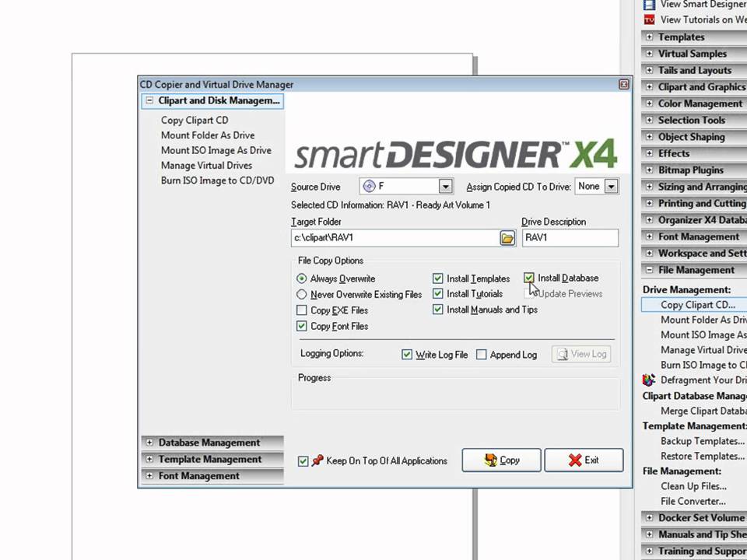Select Mount Folder As Drive in dialog

[208, 135]
